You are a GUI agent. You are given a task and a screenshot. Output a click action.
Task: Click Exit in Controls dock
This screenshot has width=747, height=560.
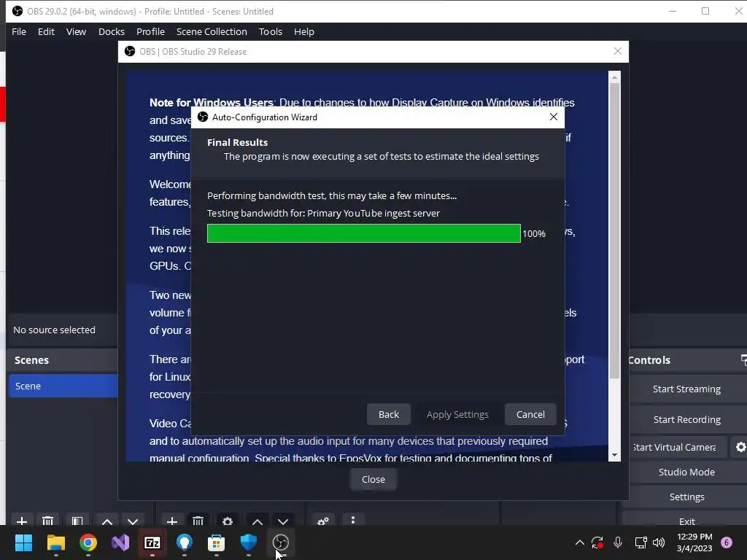coord(686,520)
